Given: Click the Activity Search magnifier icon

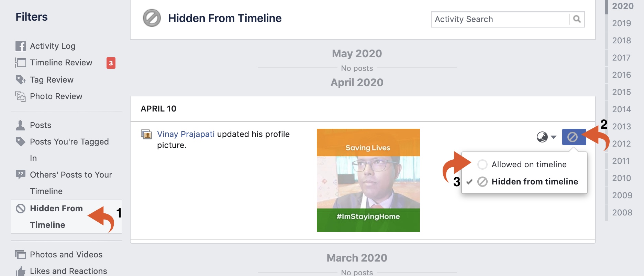Looking at the screenshot, I should click(x=577, y=19).
